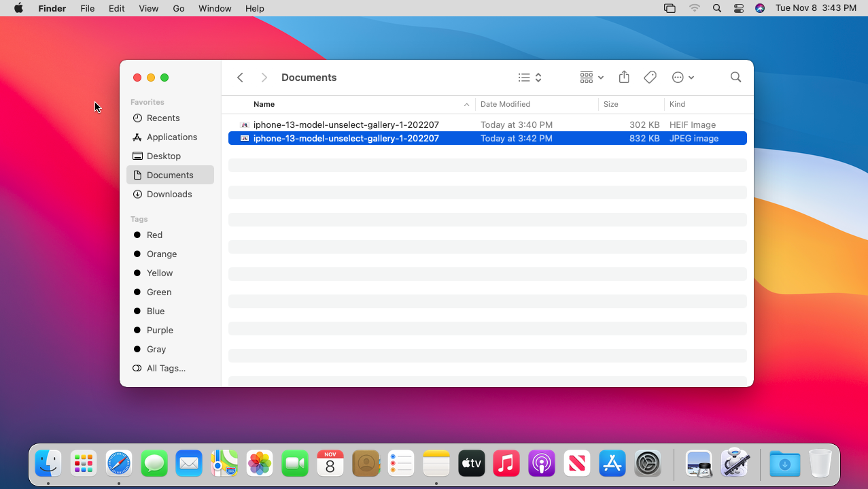Open the View menu
The height and width of the screenshot is (489, 868).
148,8
